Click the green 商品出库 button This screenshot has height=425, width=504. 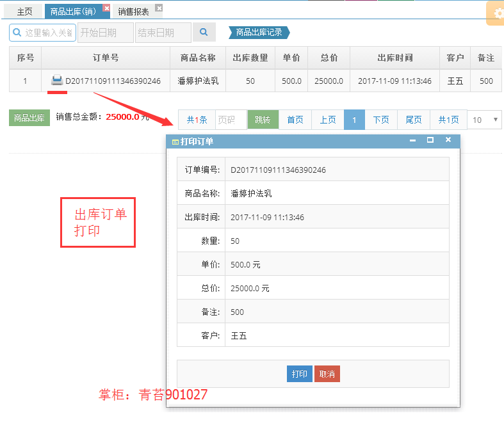[x=29, y=118]
